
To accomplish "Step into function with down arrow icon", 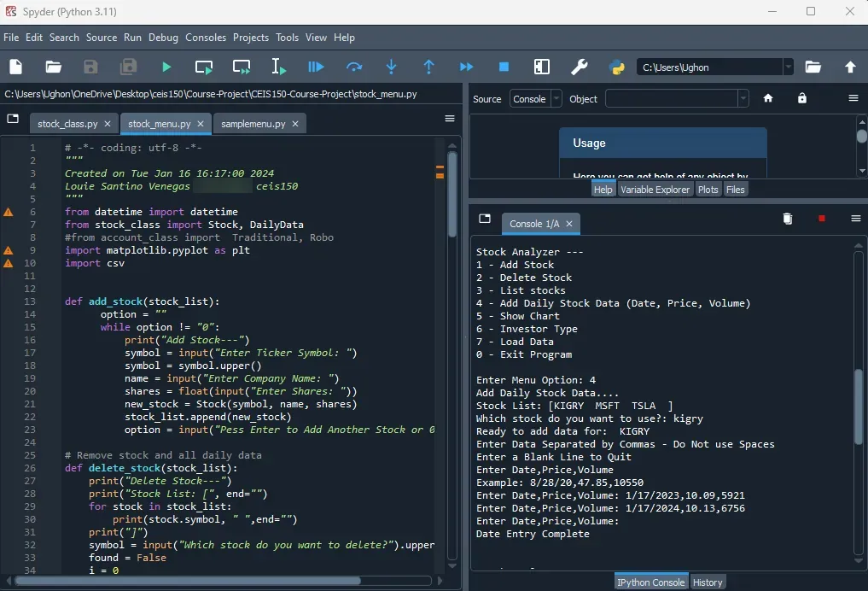I will pyautogui.click(x=392, y=67).
